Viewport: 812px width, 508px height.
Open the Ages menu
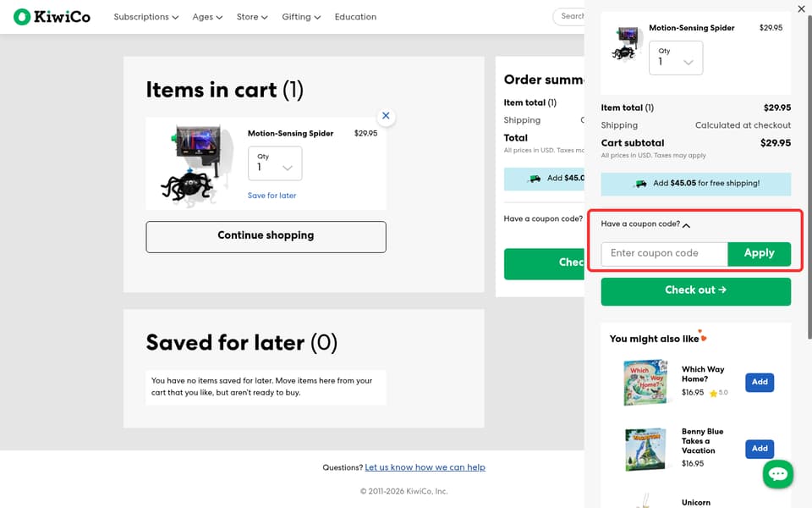(207, 17)
